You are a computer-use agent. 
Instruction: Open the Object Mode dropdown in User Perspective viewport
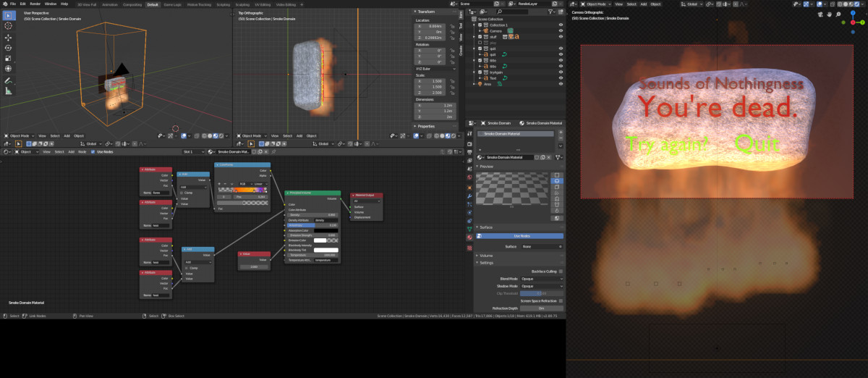[18, 135]
